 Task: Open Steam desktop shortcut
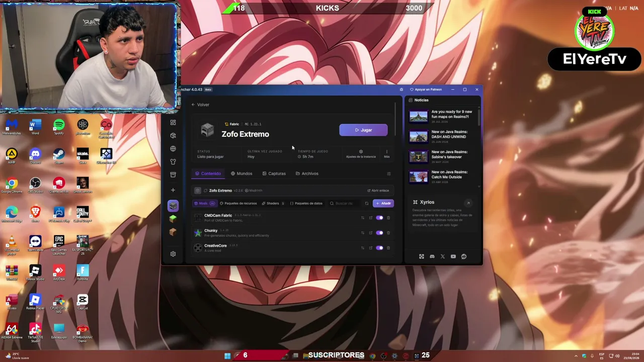tap(59, 156)
